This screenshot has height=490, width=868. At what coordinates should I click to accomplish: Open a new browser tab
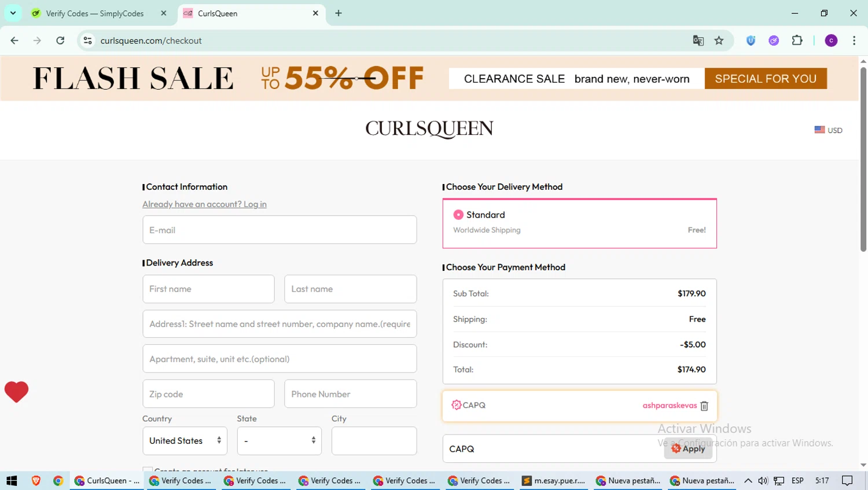coord(339,13)
